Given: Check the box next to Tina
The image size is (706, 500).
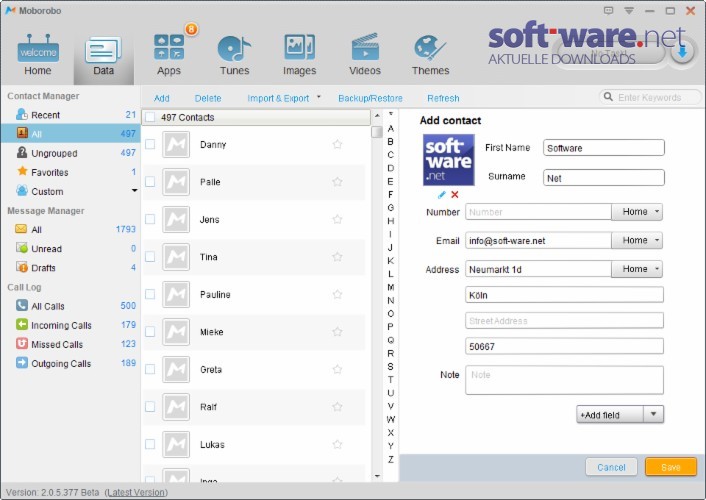Looking at the screenshot, I should tap(150, 256).
